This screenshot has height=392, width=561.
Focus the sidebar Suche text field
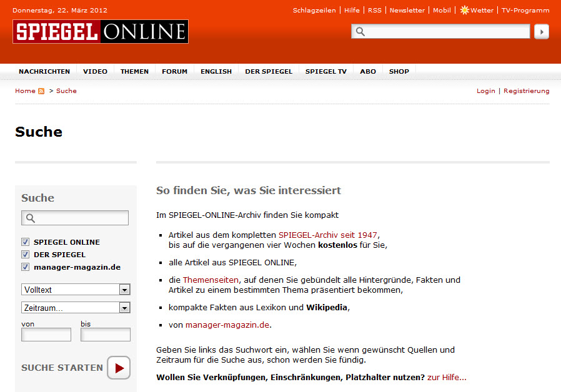(75, 218)
